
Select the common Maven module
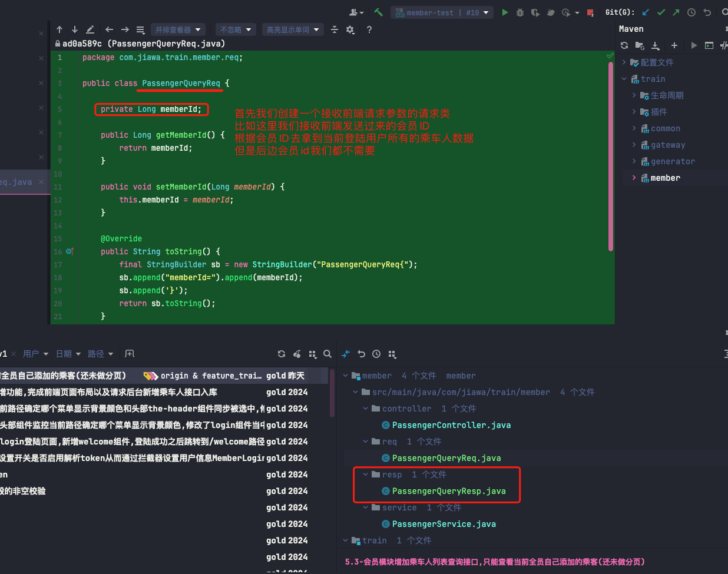click(666, 128)
